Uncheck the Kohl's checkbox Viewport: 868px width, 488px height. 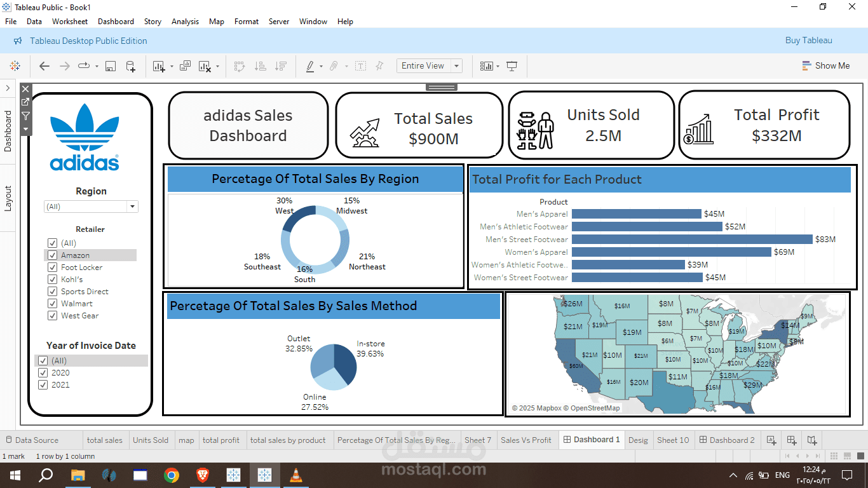pyautogui.click(x=52, y=280)
